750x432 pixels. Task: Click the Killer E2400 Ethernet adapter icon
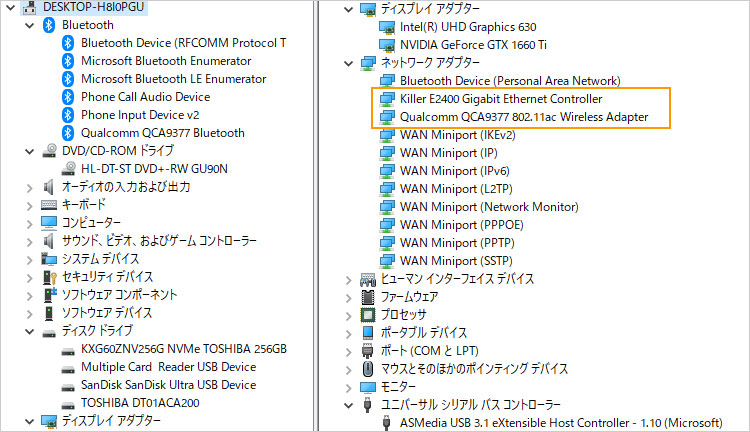click(x=387, y=99)
